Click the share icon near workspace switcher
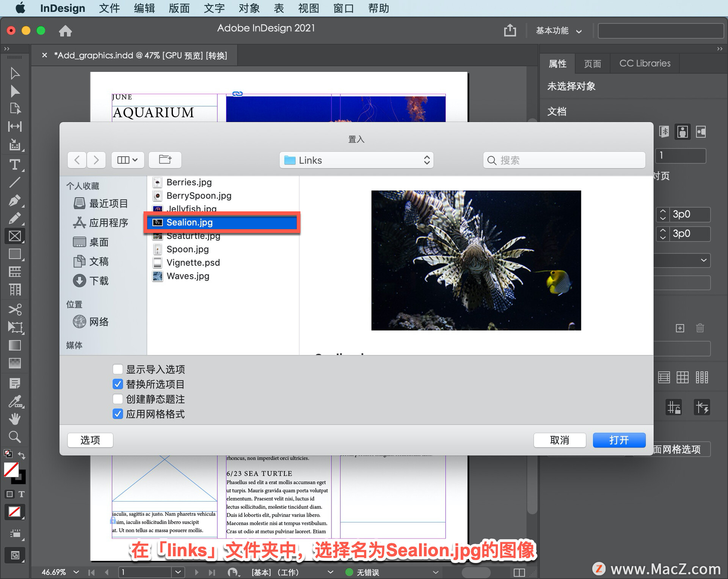The image size is (728, 579). [x=510, y=30]
